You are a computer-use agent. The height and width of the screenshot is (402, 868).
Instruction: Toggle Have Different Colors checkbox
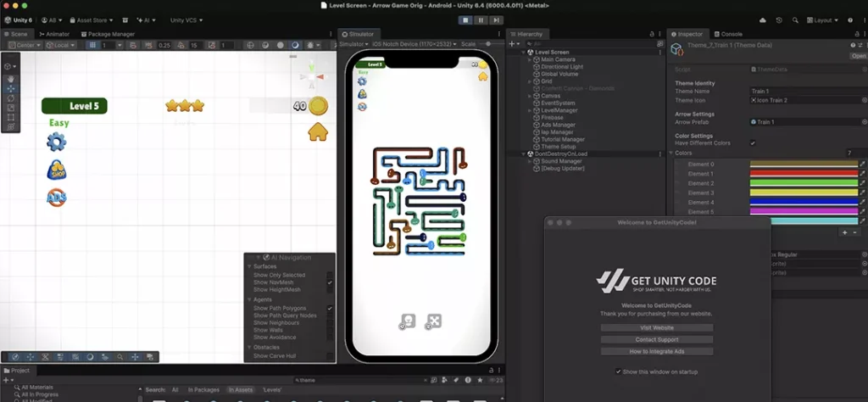(753, 142)
